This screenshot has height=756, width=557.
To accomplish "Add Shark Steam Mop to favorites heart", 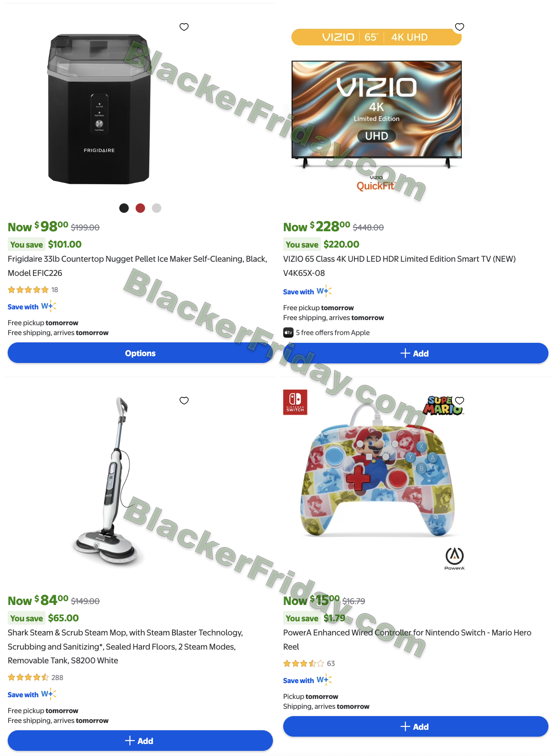I will [184, 401].
